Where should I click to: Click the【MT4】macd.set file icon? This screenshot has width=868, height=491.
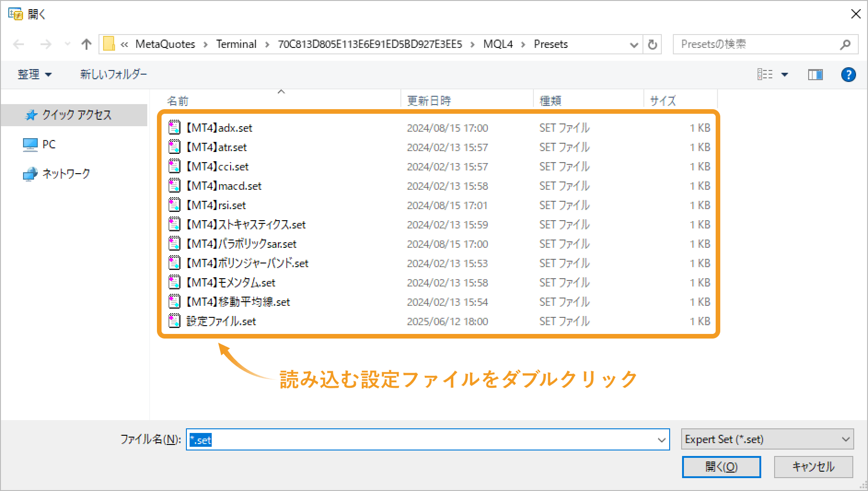[174, 185]
